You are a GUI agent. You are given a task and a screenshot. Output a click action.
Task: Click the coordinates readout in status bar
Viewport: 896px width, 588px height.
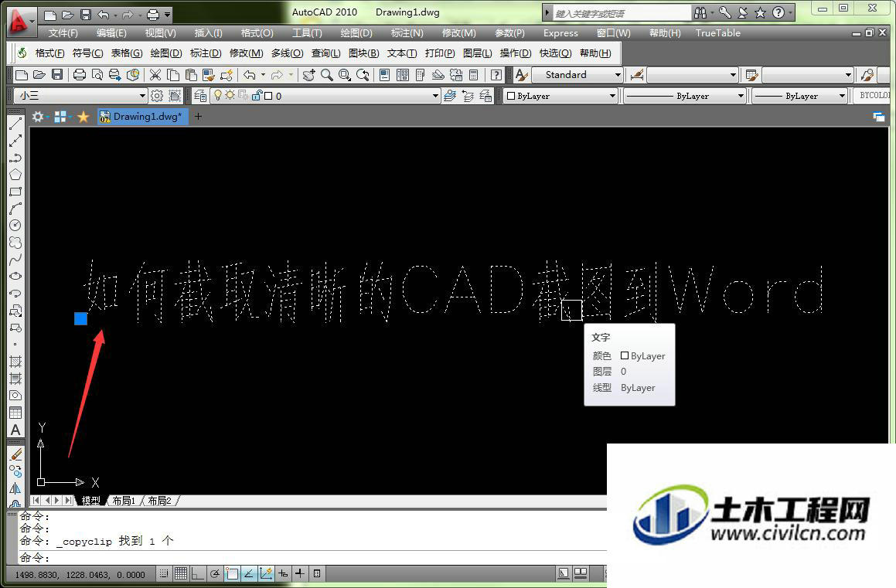pos(80,574)
